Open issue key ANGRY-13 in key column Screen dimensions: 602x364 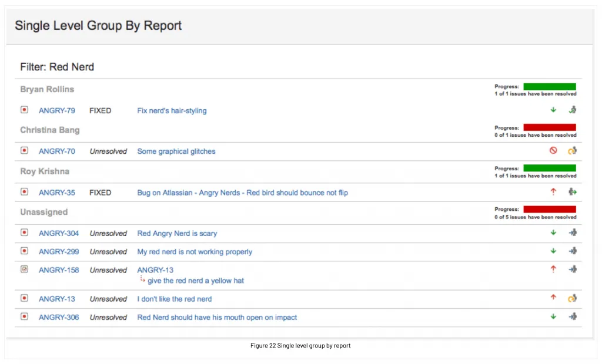pyautogui.click(x=57, y=299)
